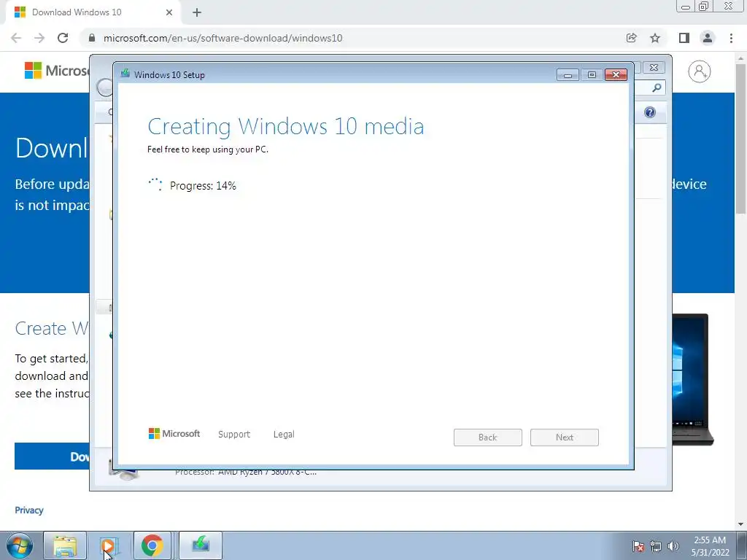Maximize the Windows 10 Setup window
The width and height of the screenshot is (747, 560).
tap(592, 75)
